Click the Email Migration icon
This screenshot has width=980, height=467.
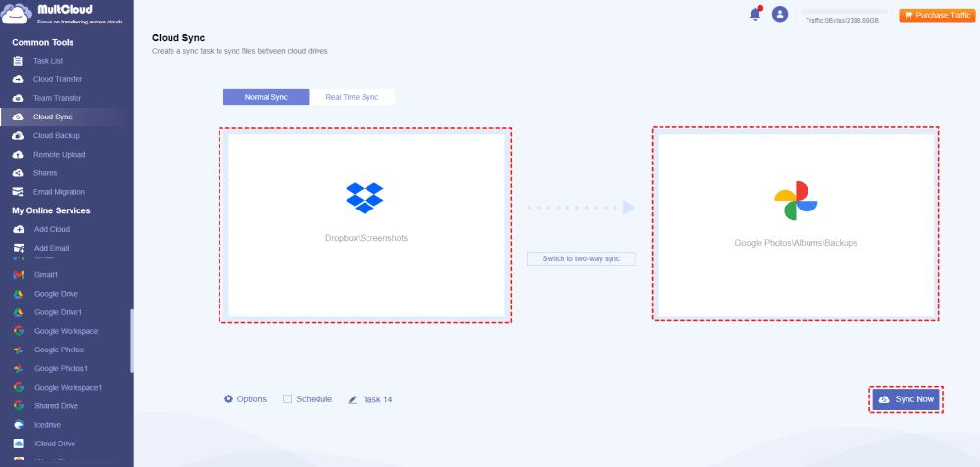(18, 192)
